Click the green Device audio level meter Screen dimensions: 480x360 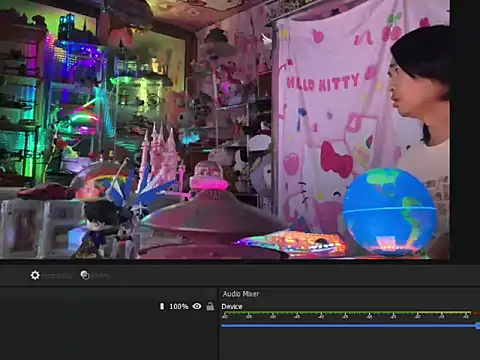coord(347,313)
